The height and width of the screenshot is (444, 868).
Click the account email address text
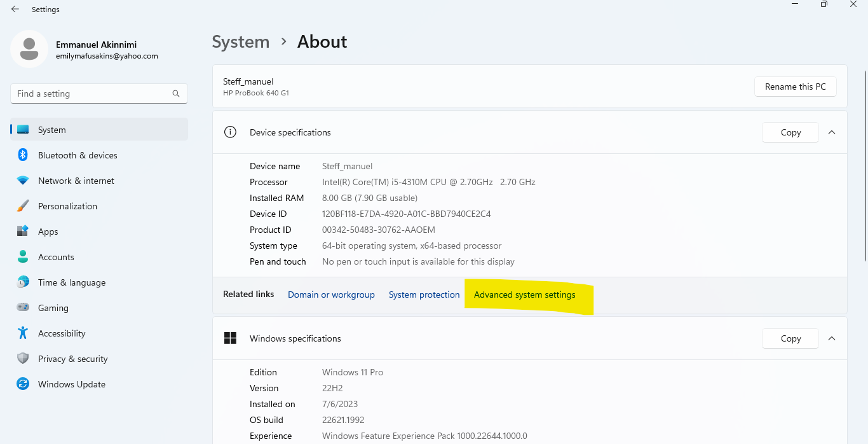coord(107,56)
